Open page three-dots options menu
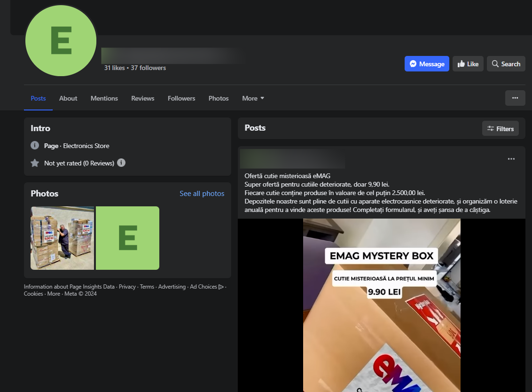532x392 pixels. click(x=515, y=98)
